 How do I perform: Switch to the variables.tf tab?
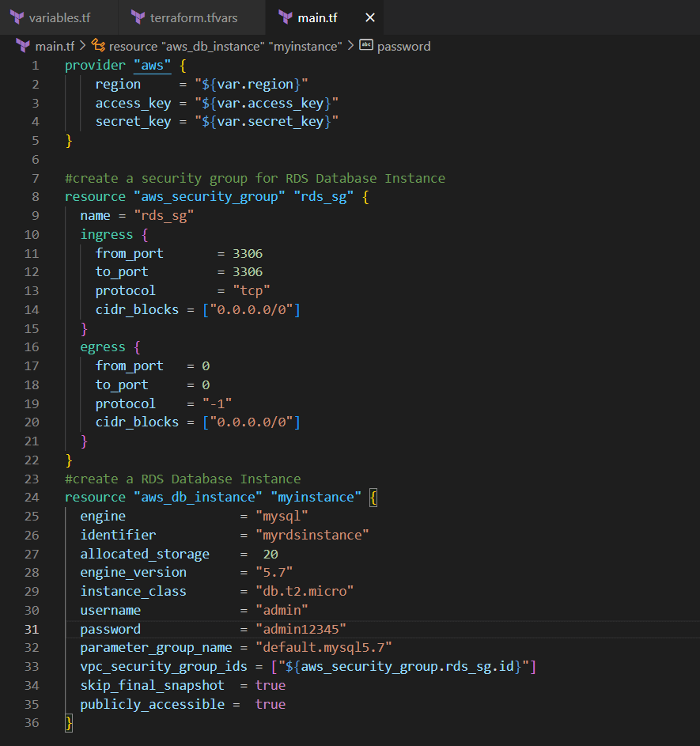59,17
